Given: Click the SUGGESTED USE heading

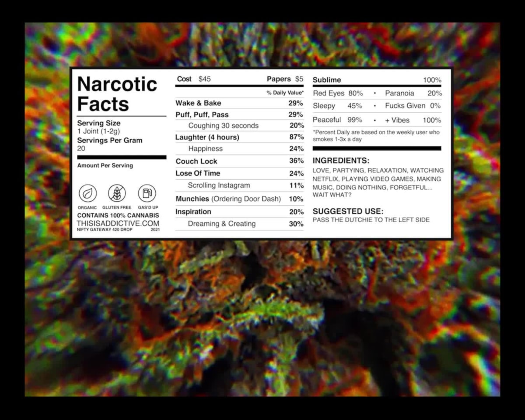Looking at the screenshot, I should click(x=348, y=211).
